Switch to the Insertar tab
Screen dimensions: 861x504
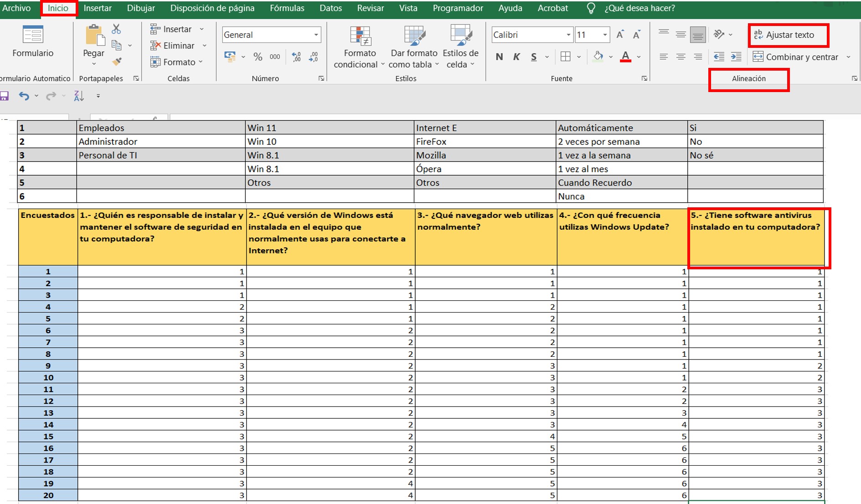[x=98, y=8]
